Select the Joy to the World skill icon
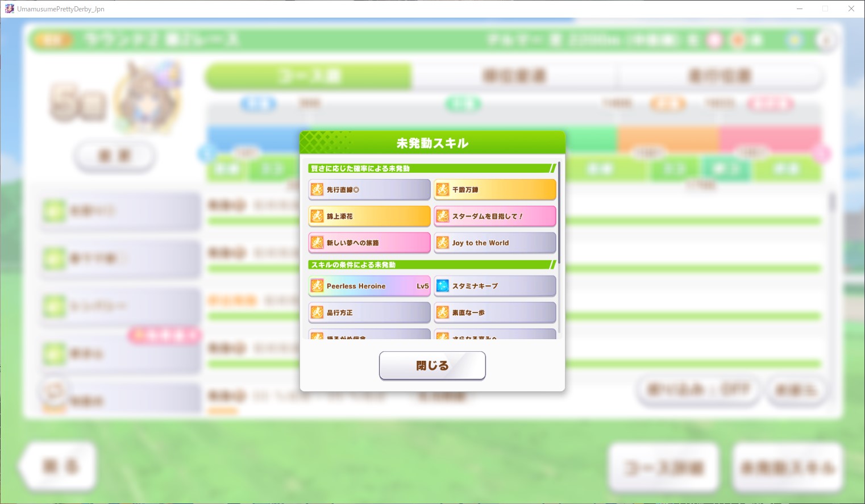 point(443,243)
